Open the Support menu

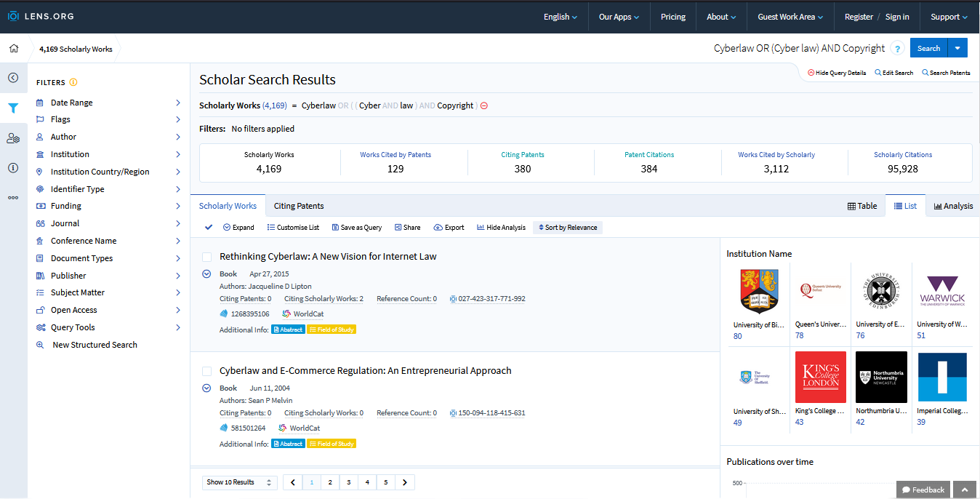(949, 17)
